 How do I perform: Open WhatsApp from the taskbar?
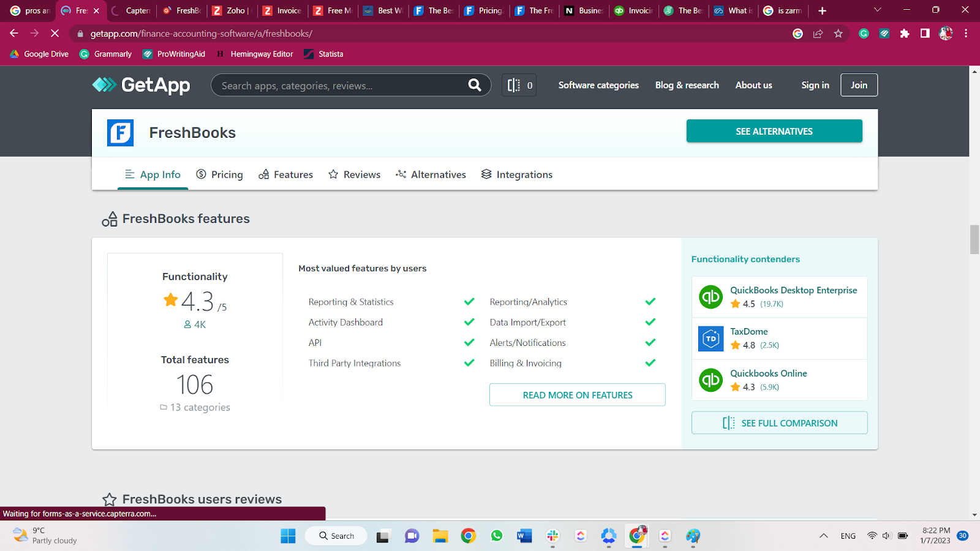[x=497, y=536]
